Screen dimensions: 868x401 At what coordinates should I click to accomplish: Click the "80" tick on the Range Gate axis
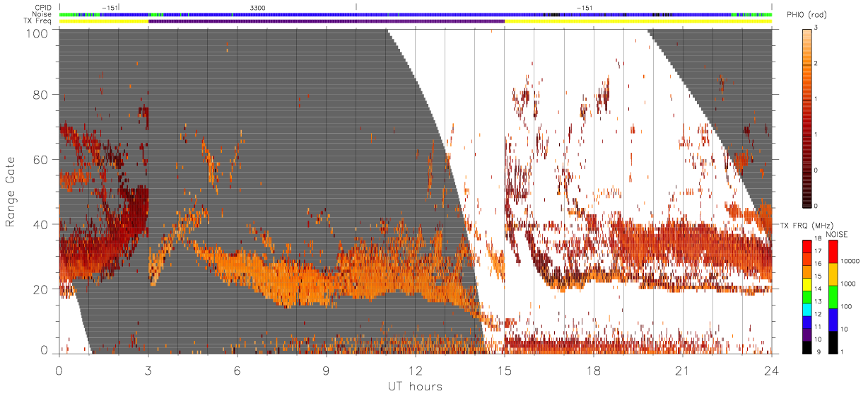coord(40,94)
